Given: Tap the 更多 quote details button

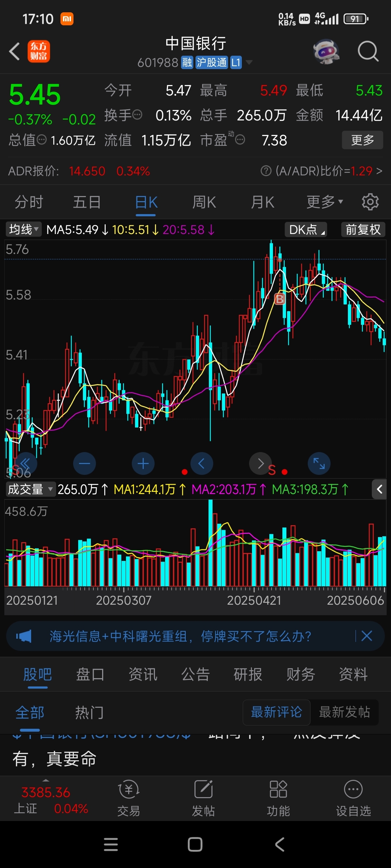Looking at the screenshot, I should (x=362, y=140).
